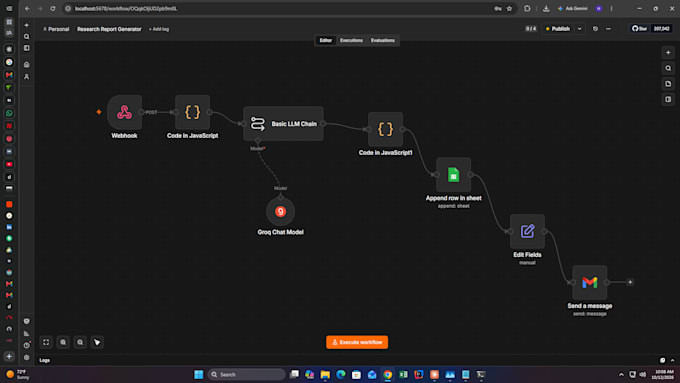Open the Code in JavaScript1 node
This screenshot has width=680, height=383.
click(385, 129)
